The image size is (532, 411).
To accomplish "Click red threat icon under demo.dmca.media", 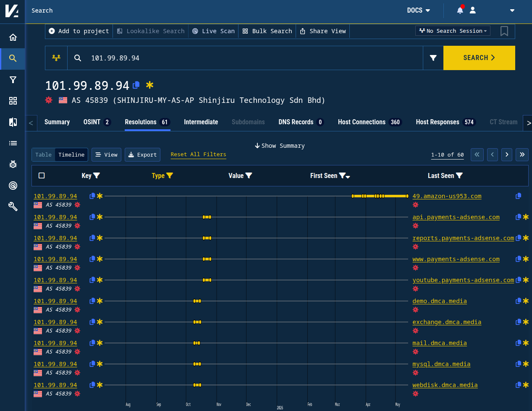I will point(416,310).
